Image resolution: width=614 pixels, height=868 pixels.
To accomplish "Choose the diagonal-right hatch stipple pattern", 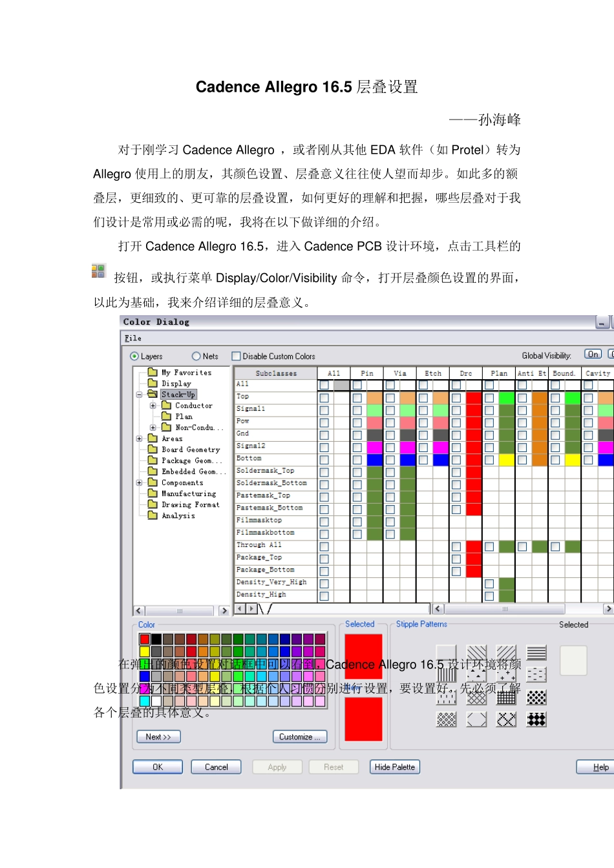I will tap(507, 653).
